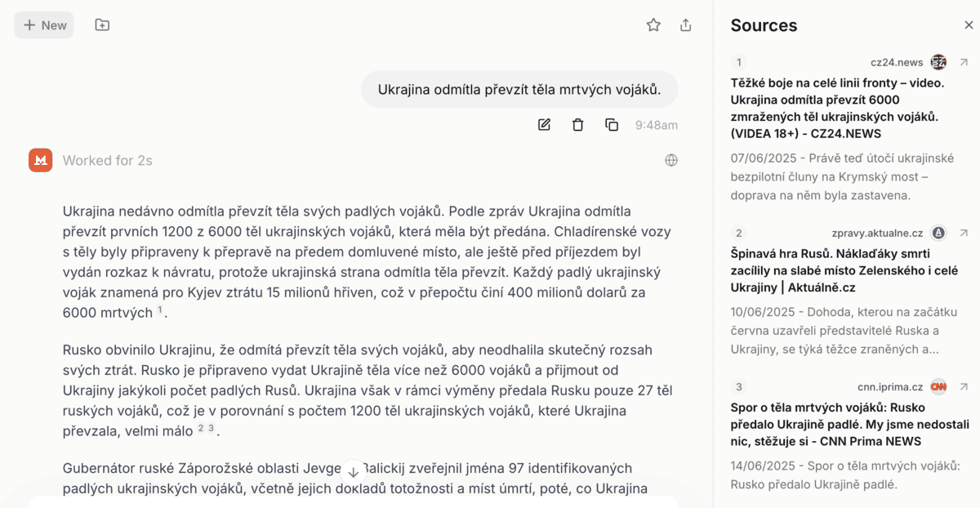Open the zpravy.aktualne.cz source external arrow
Viewport: 980px width, 508px height.
click(x=964, y=233)
